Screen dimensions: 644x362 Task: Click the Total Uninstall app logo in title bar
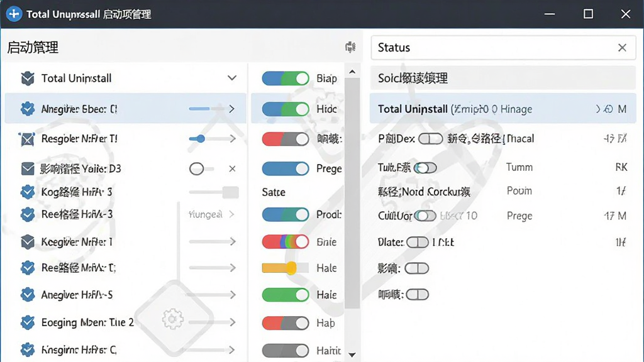pyautogui.click(x=14, y=14)
